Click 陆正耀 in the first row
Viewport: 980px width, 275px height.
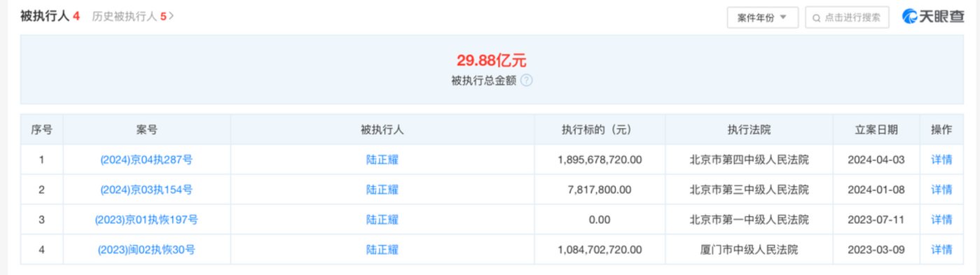click(382, 160)
